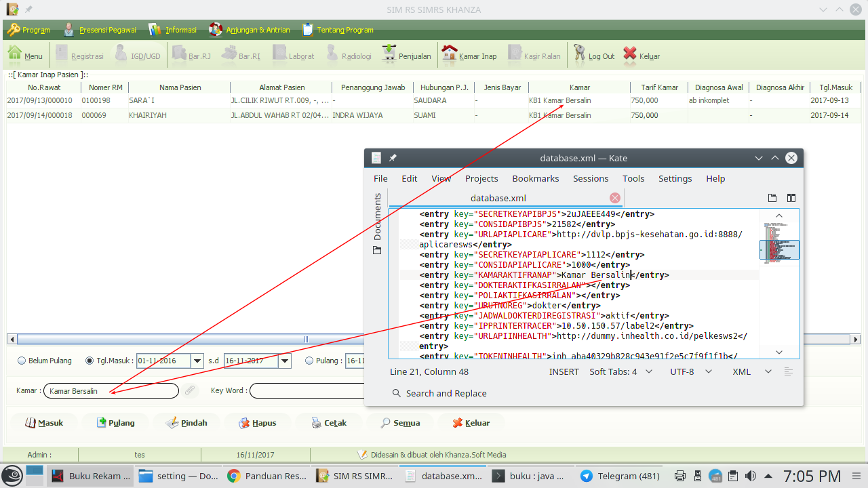Click the Chrome Panduan Res taskbar entry
The height and width of the screenshot is (488, 868).
[x=267, y=476]
